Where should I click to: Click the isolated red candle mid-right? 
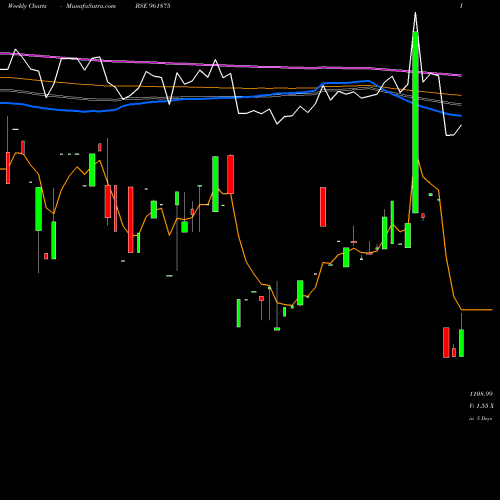point(323,207)
